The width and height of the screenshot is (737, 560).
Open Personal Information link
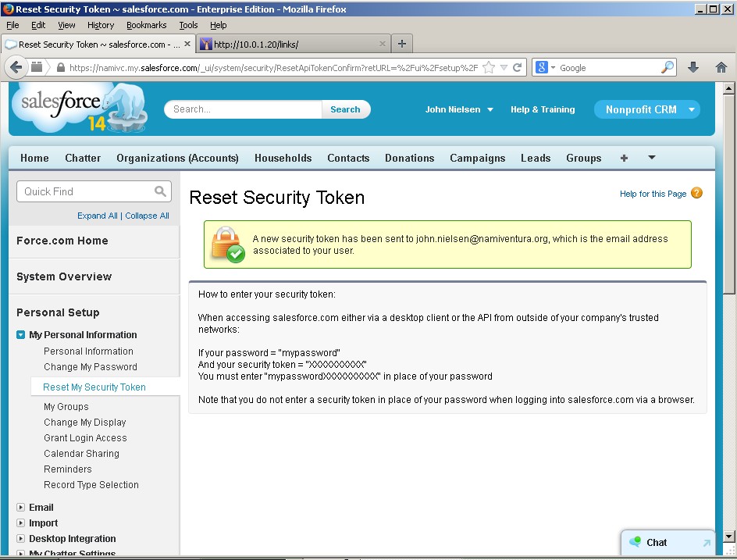88,351
